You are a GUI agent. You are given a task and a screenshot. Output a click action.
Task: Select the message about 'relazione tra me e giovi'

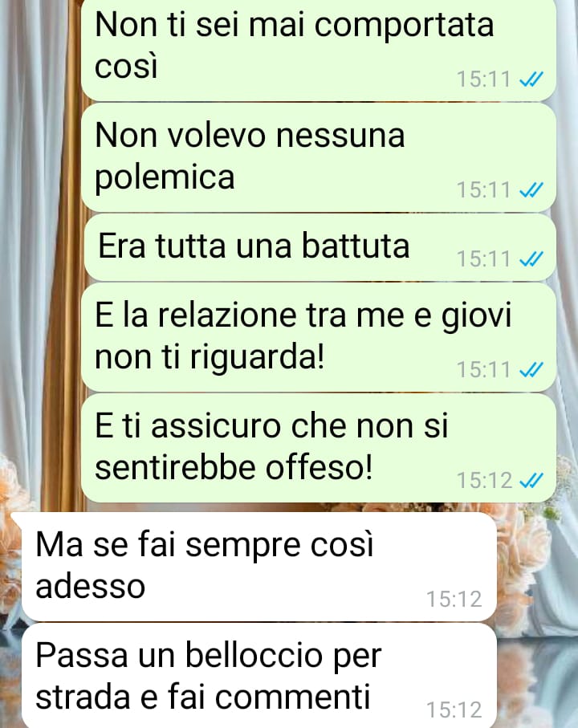click(319, 338)
